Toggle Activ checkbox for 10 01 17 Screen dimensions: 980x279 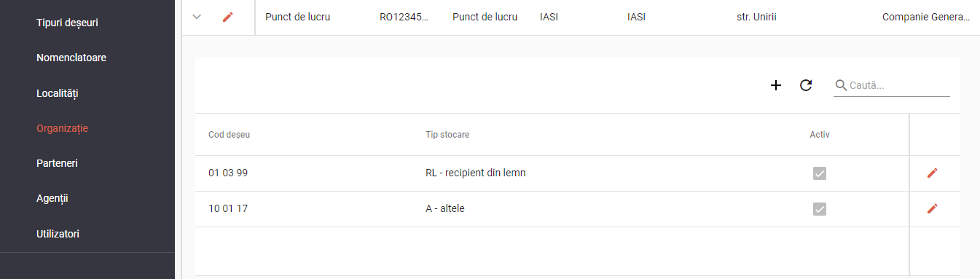(820, 209)
